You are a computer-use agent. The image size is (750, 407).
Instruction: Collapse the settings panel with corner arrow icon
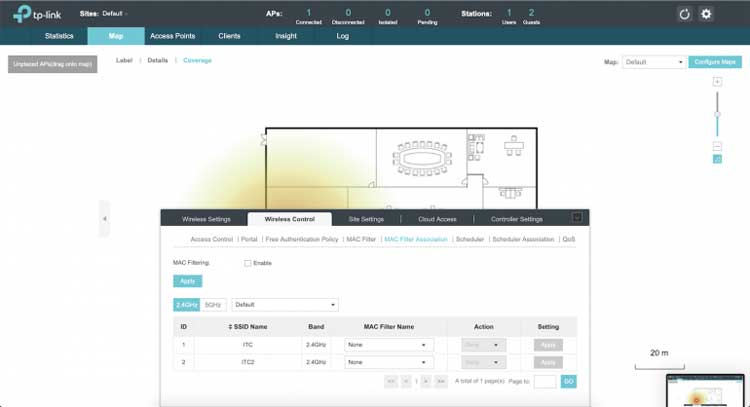[x=577, y=217]
